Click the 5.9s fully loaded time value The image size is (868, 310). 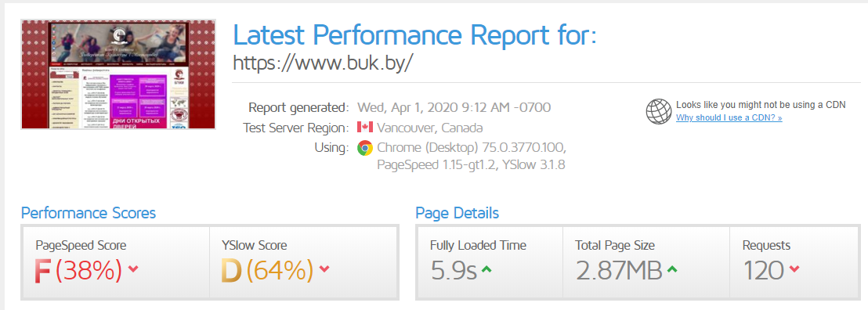point(454,271)
